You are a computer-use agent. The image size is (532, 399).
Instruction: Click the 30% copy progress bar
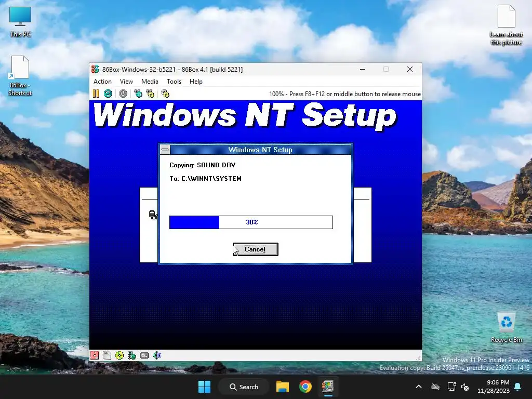pos(251,222)
